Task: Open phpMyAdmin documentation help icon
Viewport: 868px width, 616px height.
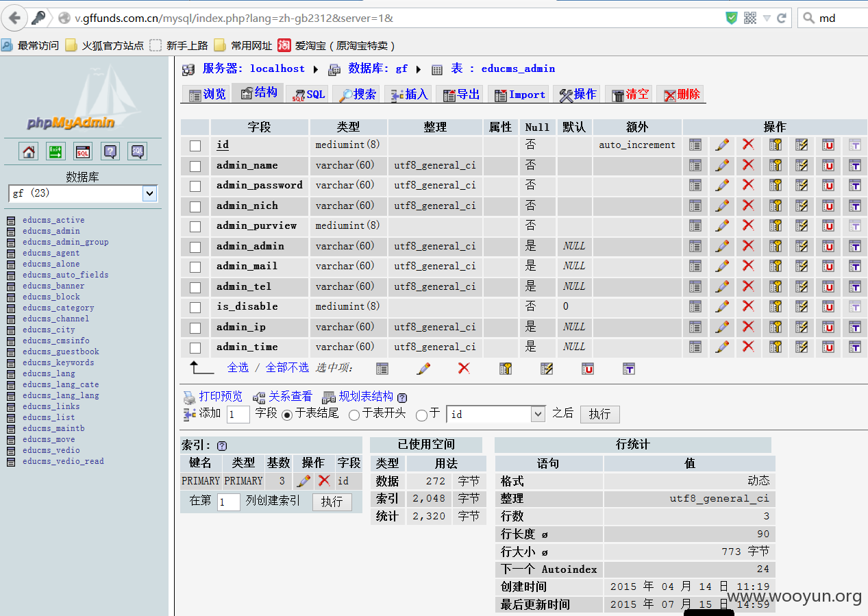Action: 110,151
